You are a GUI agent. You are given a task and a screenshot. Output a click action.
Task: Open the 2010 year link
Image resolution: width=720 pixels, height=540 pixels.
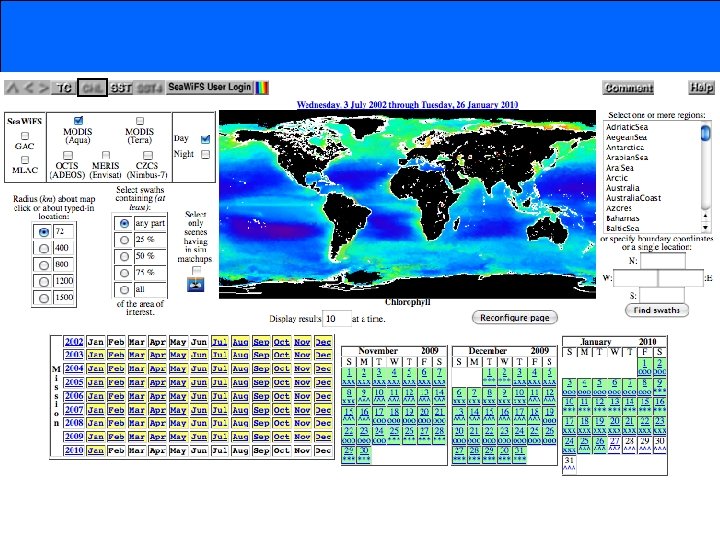[x=73, y=450]
